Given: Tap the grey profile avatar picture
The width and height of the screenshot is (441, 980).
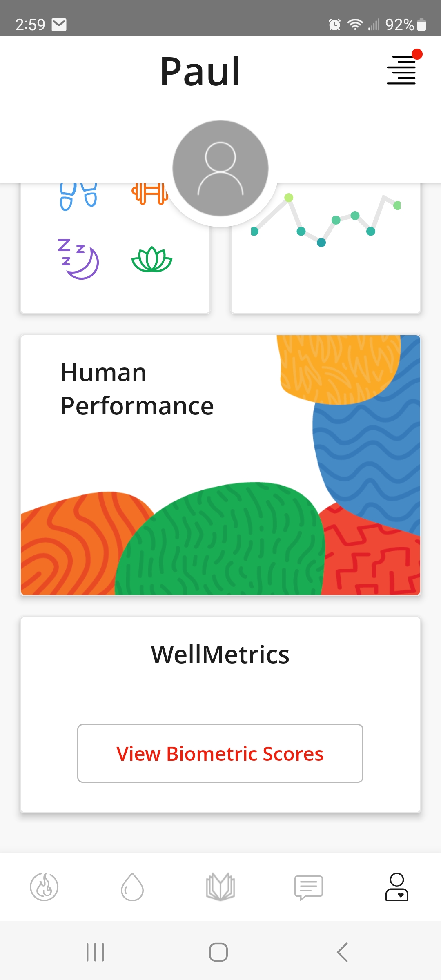Looking at the screenshot, I should click(220, 168).
